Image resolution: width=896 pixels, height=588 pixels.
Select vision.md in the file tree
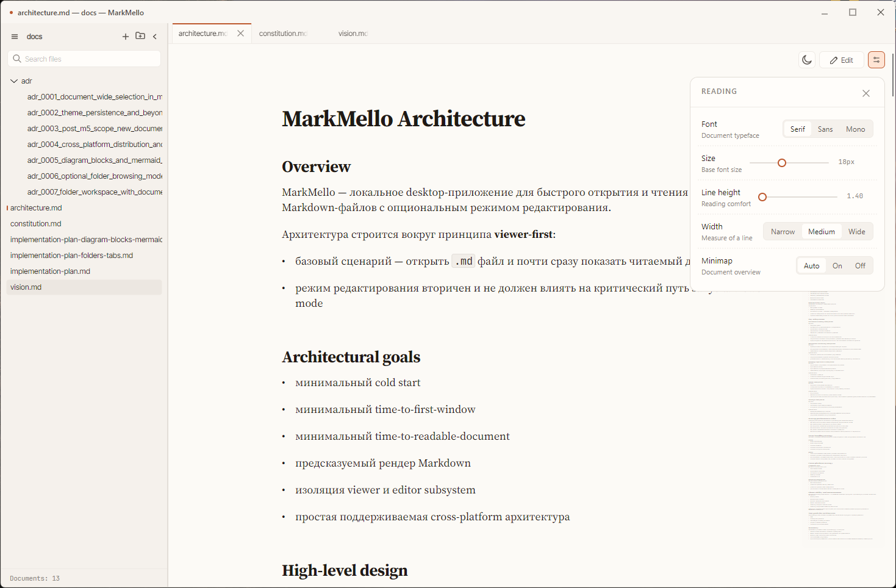(84, 287)
